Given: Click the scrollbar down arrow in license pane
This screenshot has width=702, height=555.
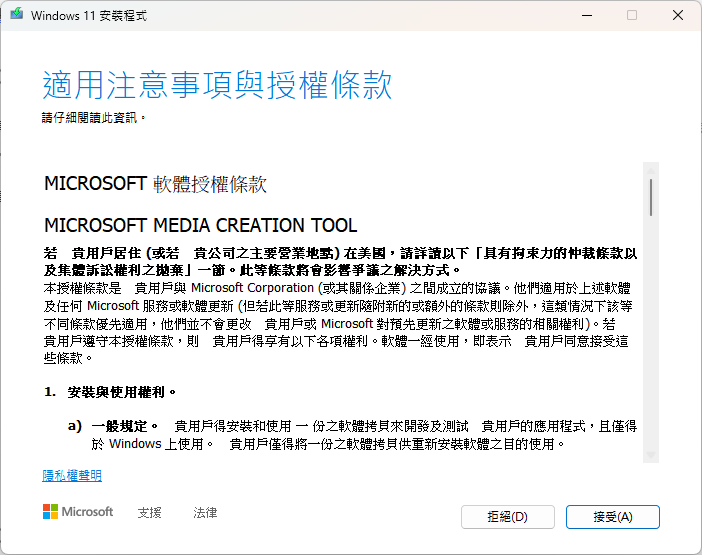Looking at the screenshot, I should tap(651, 455).
